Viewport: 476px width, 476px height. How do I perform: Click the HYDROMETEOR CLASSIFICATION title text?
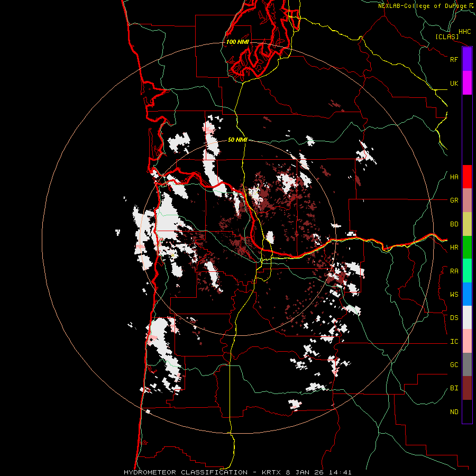[x=186, y=472]
